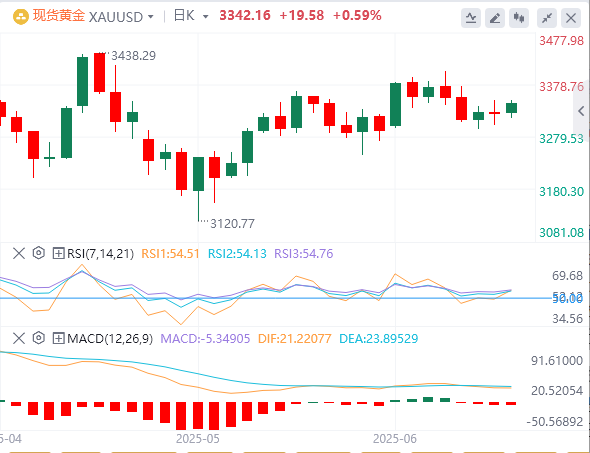The width and height of the screenshot is (590, 453).
Task: Click the collapse fullscreen arrows icon
Action: click(x=547, y=18)
